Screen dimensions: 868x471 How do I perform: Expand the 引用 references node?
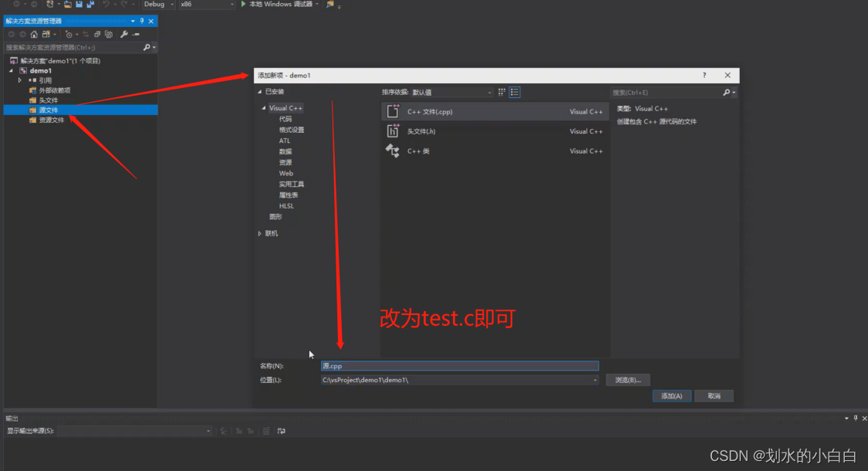21,80
